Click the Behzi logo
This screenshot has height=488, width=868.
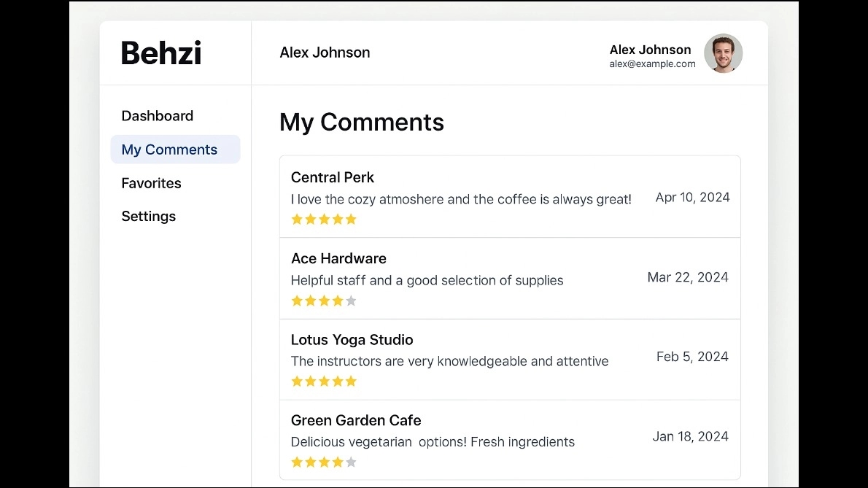[161, 53]
